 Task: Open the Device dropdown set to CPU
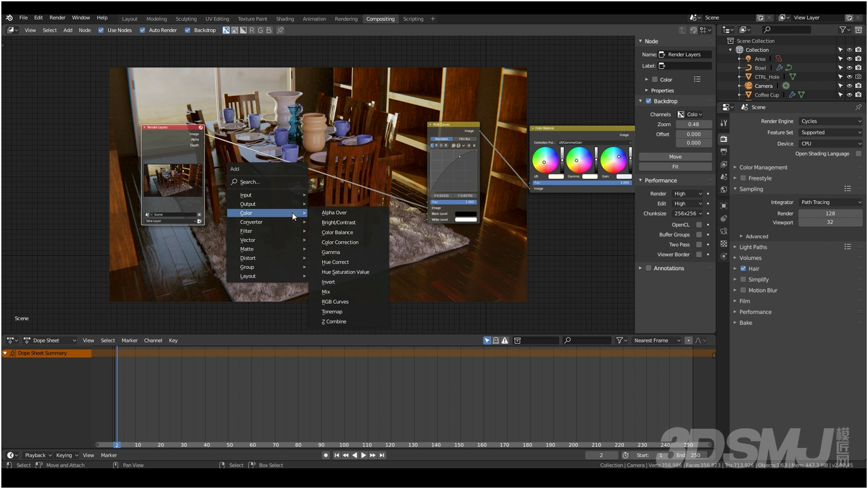[x=831, y=143]
